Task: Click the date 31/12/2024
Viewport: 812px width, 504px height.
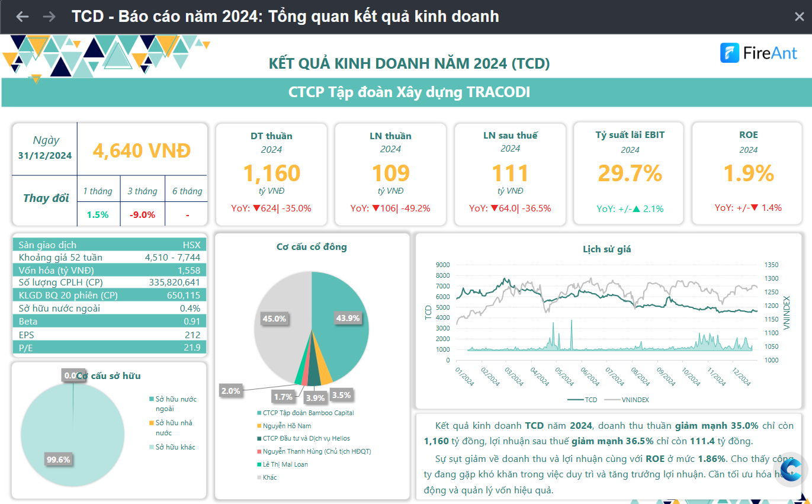Action: pos(45,156)
